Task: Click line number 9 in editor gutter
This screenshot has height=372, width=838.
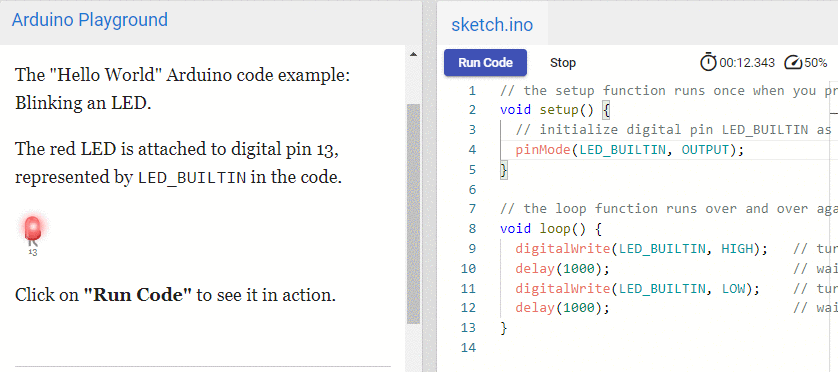Action: (472, 249)
